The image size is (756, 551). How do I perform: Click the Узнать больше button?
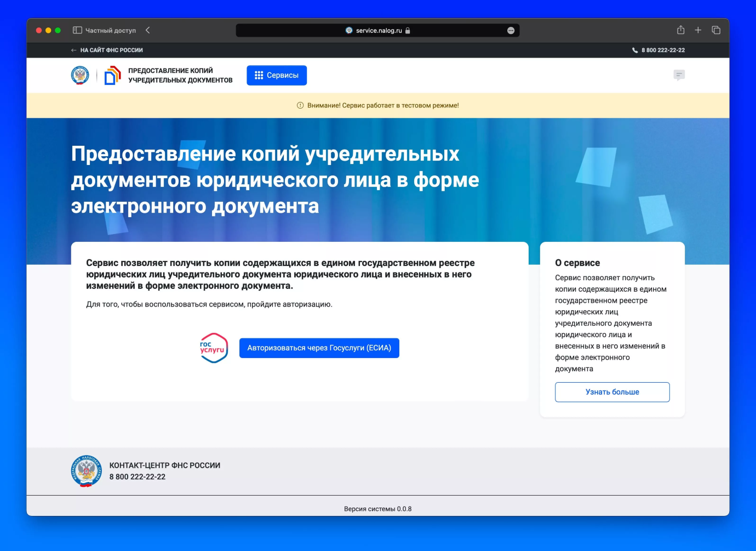612,392
